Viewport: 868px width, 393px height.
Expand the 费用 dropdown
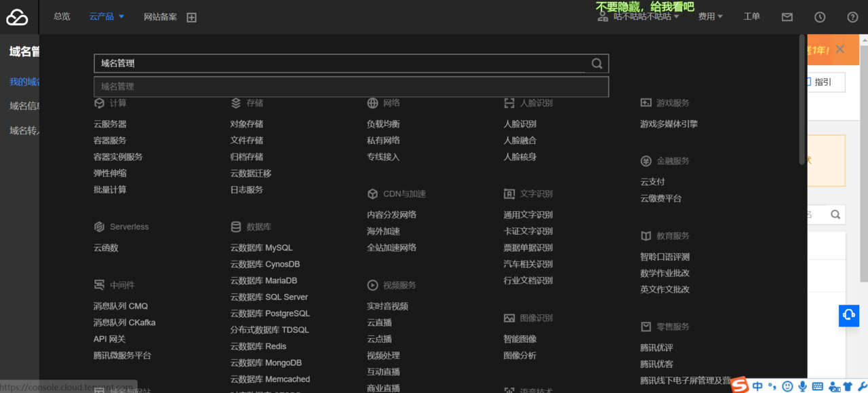(x=711, y=17)
